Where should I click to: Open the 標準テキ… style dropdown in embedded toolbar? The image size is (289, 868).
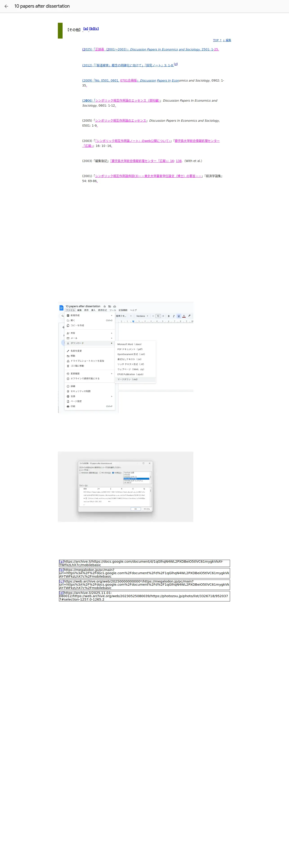tap(124, 316)
